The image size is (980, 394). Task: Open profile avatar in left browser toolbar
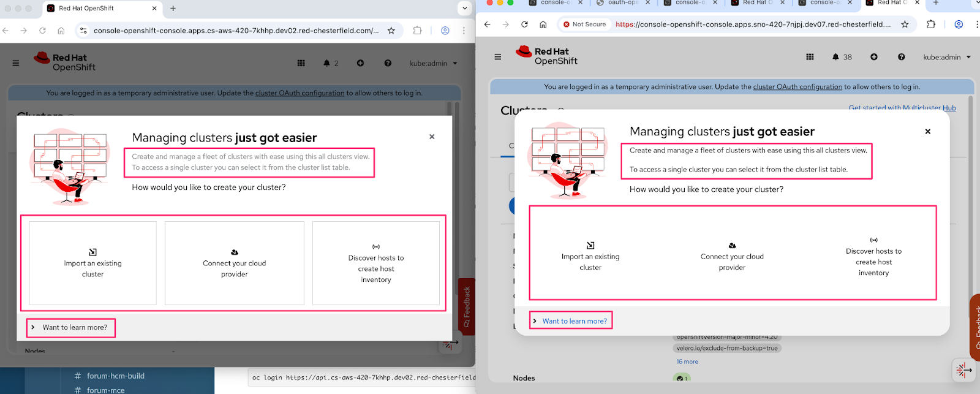click(445, 31)
